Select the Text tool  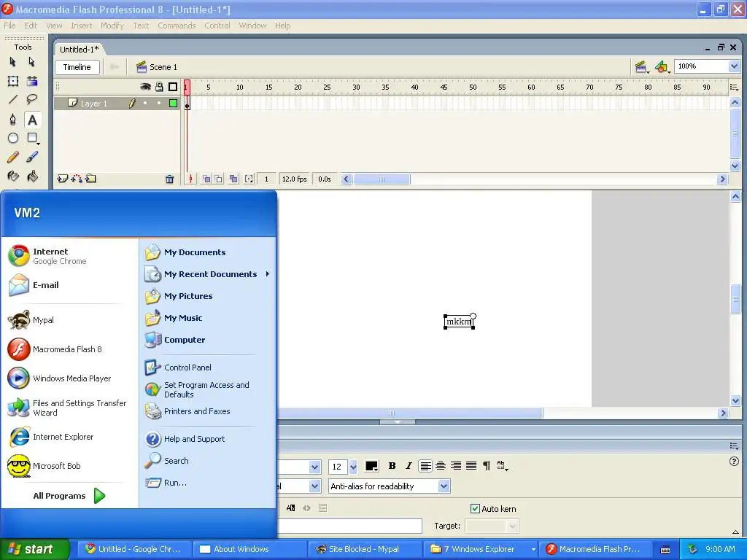[32, 120]
